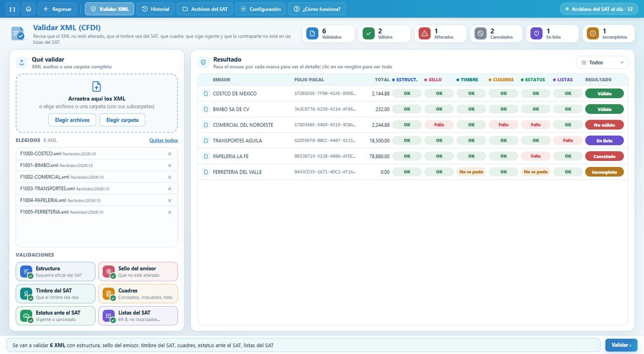Toggle the Estatus ante el SAT validation

pos(55,316)
